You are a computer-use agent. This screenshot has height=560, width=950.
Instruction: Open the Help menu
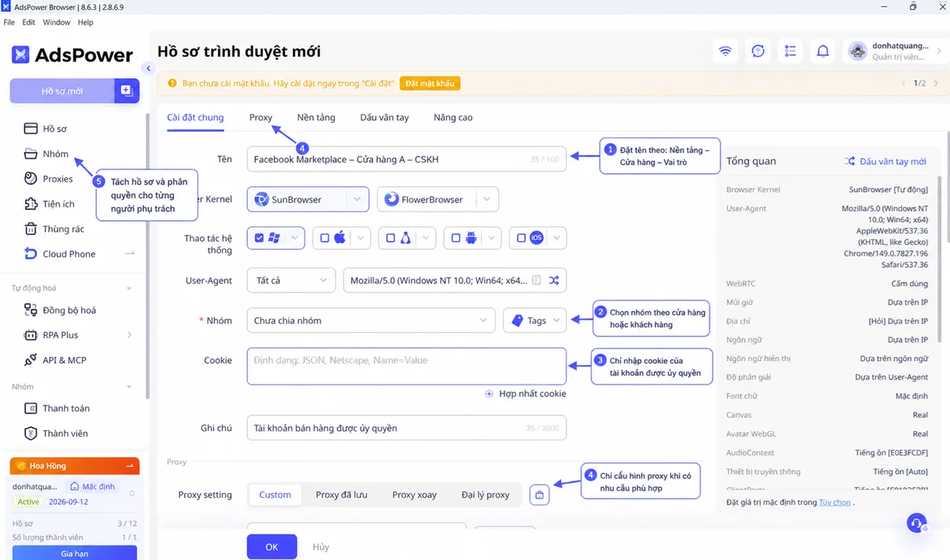[85, 23]
